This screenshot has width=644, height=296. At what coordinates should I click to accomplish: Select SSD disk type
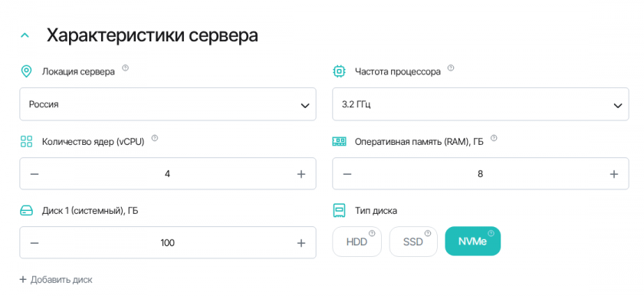pos(412,242)
